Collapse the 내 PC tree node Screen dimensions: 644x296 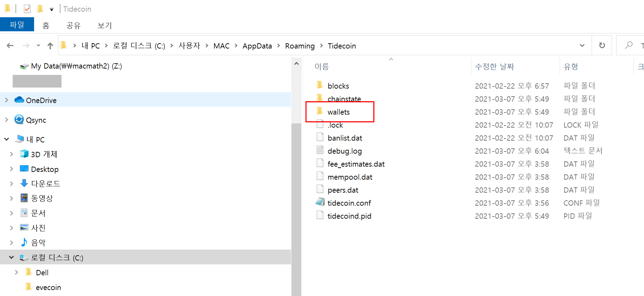click(x=7, y=139)
